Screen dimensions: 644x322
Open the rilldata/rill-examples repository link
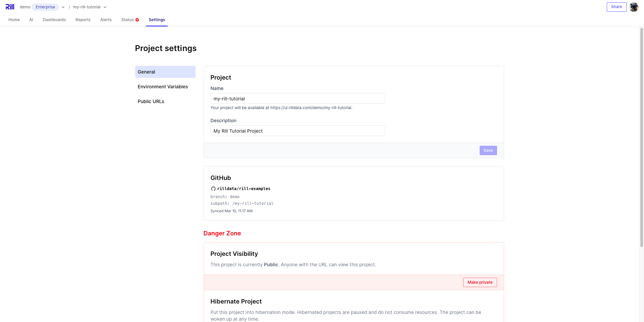point(244,189)
